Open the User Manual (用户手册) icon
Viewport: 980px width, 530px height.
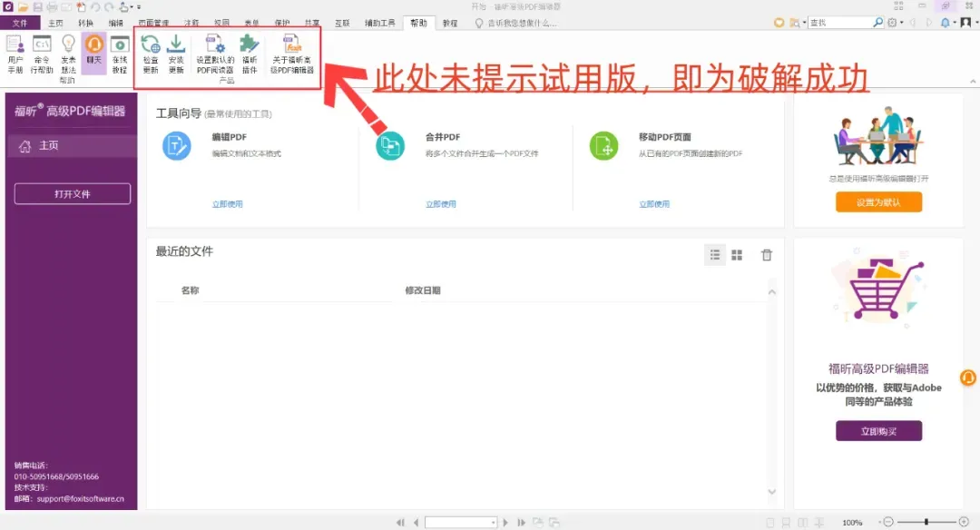pyautogui.click(x=15, y=54)
